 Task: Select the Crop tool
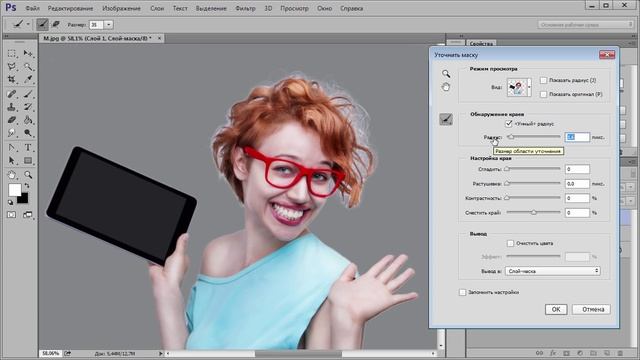11,79
